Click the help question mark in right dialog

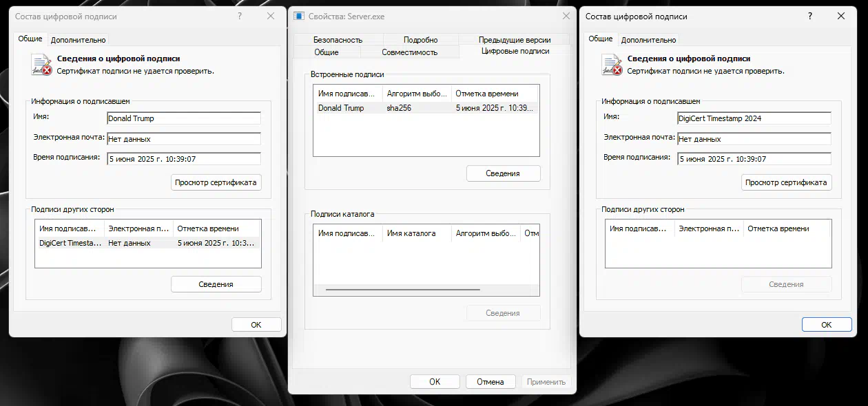pos(810,16)
